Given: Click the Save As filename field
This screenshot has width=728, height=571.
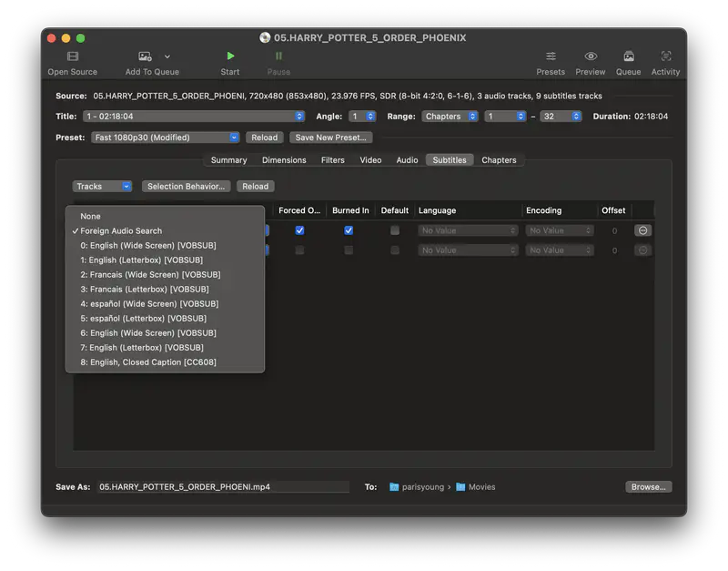Looking at the screenshot, I should [225, 486].
